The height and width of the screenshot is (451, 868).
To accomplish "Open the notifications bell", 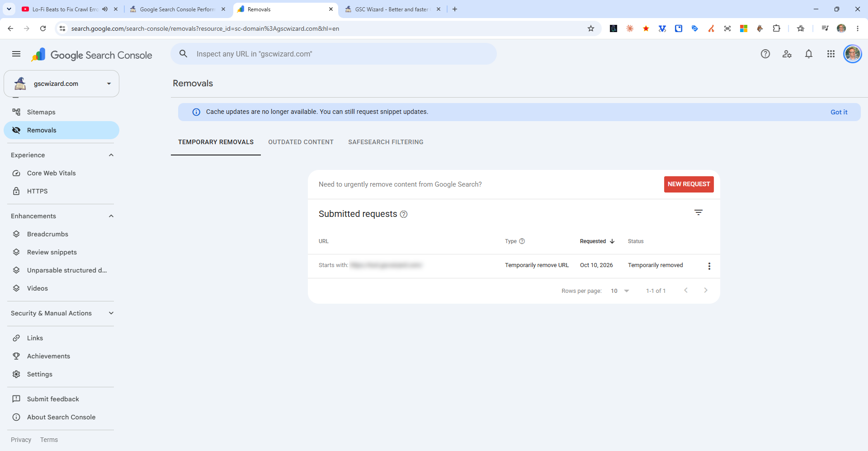I will (x=809, y=54).
